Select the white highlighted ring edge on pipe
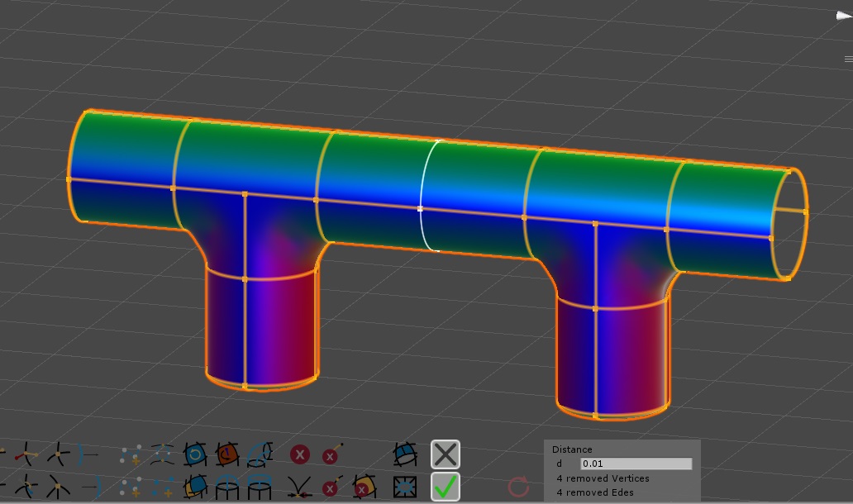Image resolution: width=853 pixels, height=504 pixels. pyautogui.click(x=429, y=196)
